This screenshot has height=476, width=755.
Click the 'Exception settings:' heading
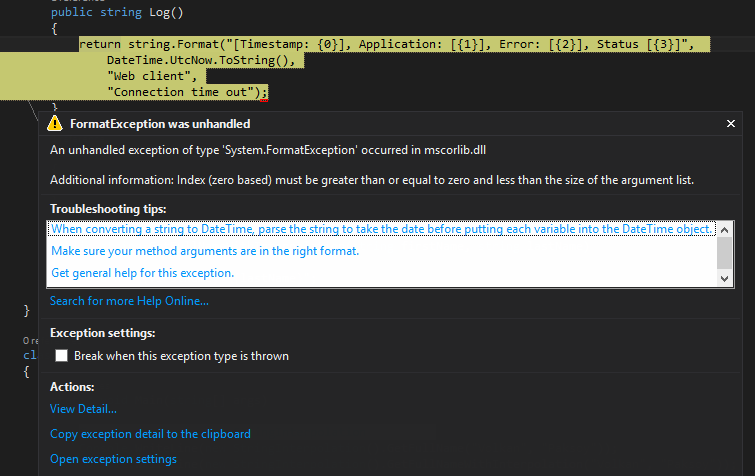[103, 333]
